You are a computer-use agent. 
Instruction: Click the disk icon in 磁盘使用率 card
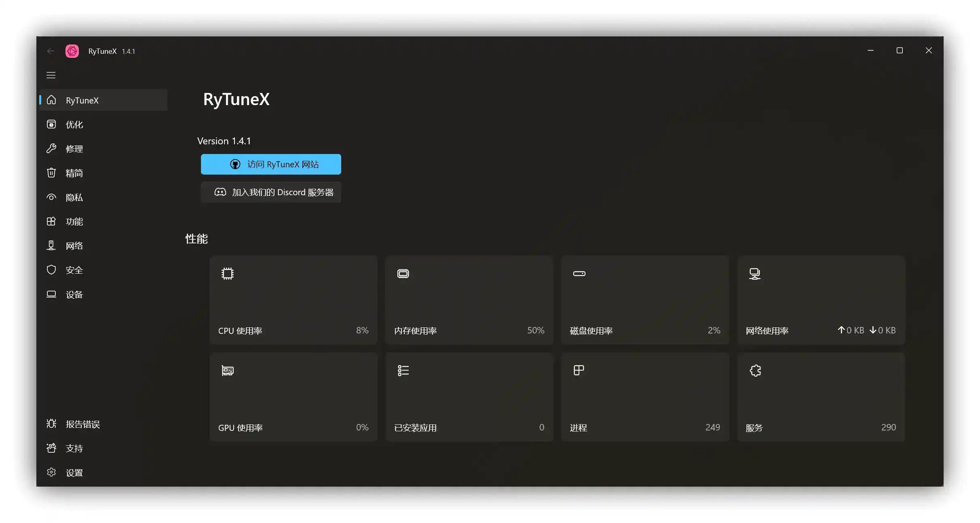(x=579, y=274)
